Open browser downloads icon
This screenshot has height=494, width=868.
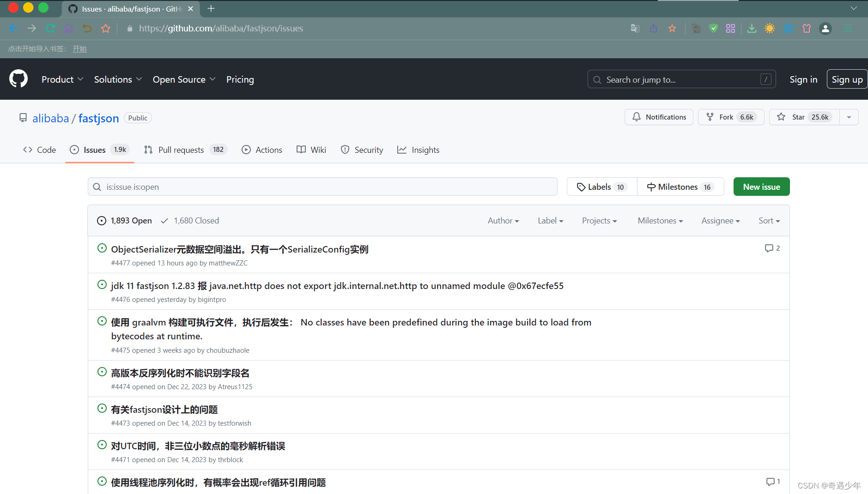752,28
